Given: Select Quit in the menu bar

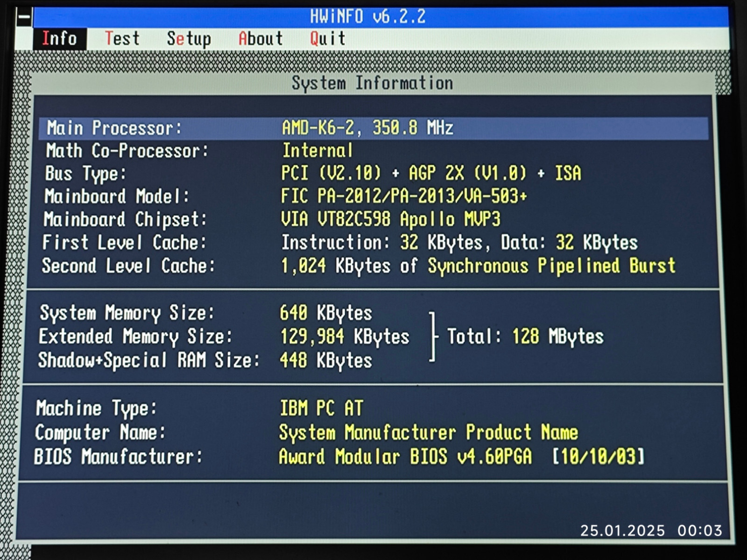Looking at the screenshot, I should click(x=328, y=38).
